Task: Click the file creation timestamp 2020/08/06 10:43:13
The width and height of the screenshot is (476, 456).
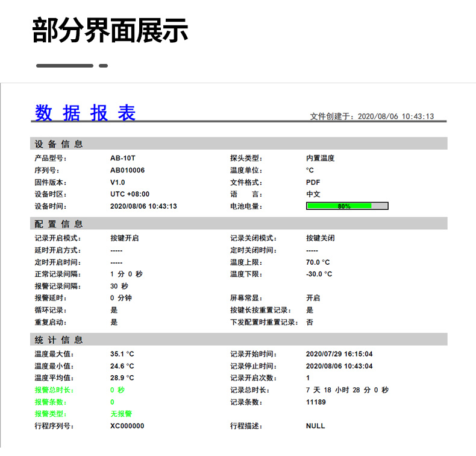Action: (x=396, y=116)
